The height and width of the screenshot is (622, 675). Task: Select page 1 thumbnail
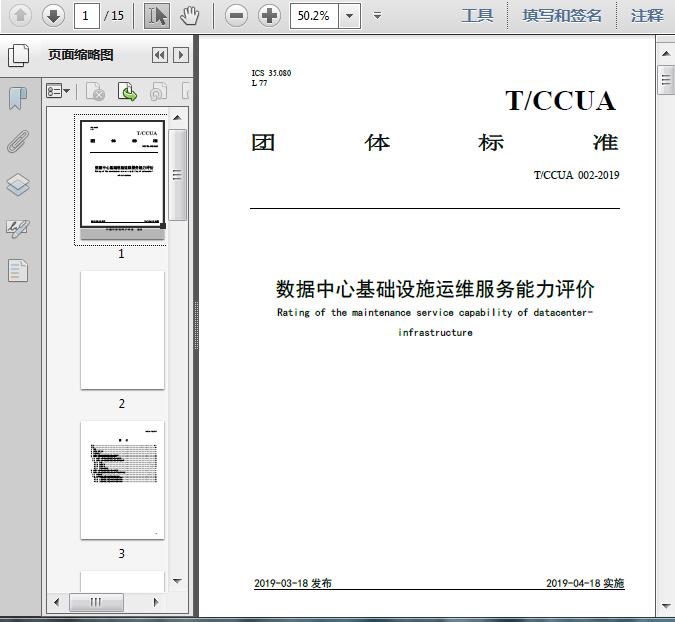[122, 179]
